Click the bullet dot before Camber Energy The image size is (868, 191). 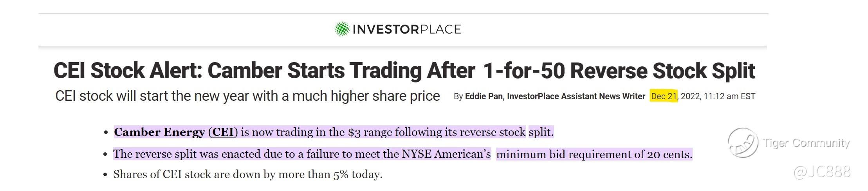click(106, 133)
